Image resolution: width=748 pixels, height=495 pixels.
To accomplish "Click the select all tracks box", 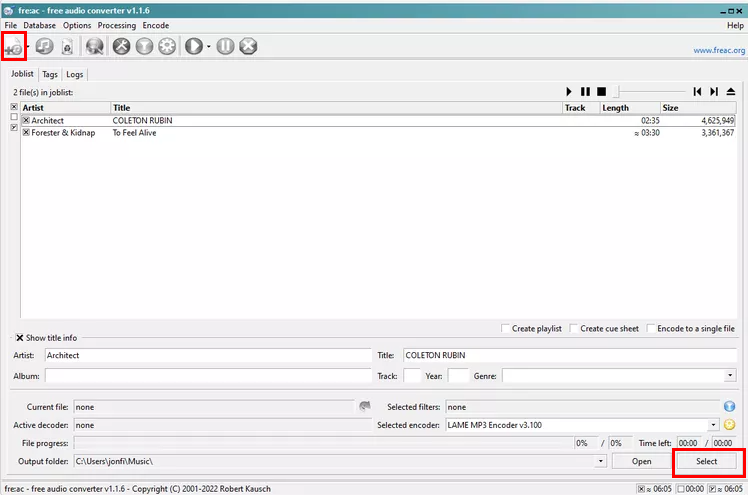I will (14, 107).
